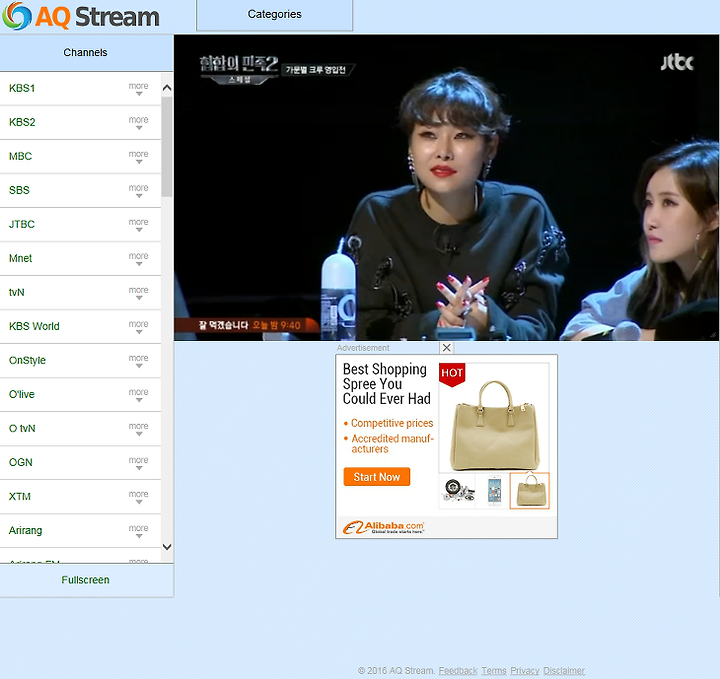Expand more options for KBS1

tap(139, 89)
